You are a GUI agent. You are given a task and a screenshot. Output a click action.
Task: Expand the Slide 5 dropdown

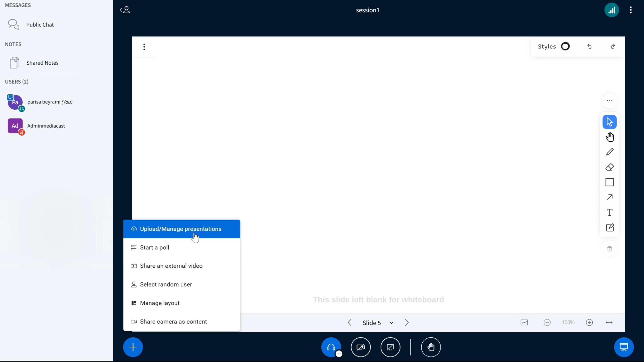[x=391, y=323]
